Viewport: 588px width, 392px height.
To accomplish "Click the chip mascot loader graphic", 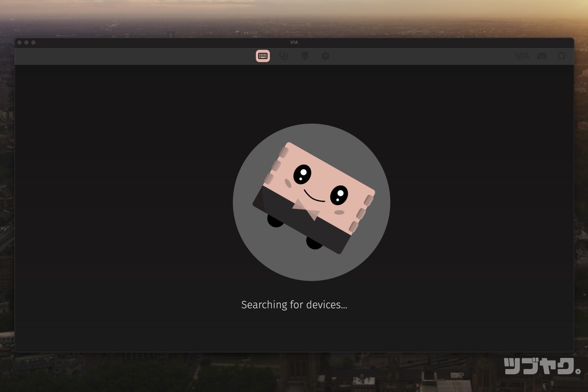I will point(312,202).
